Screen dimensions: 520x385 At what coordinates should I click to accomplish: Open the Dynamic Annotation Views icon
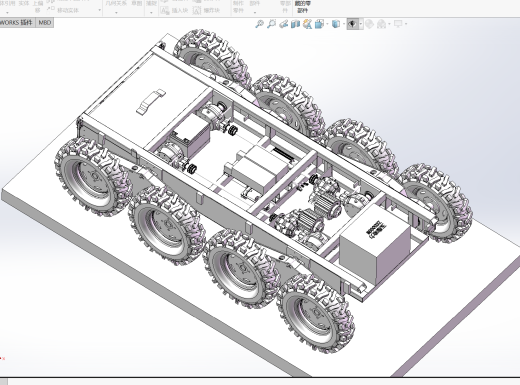coord(307,24)
